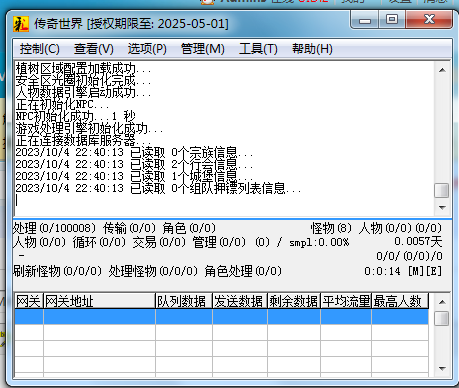Click log line 植树区域配置加载成功
Viewport: 459px width, 388px height.
point(83,69)
